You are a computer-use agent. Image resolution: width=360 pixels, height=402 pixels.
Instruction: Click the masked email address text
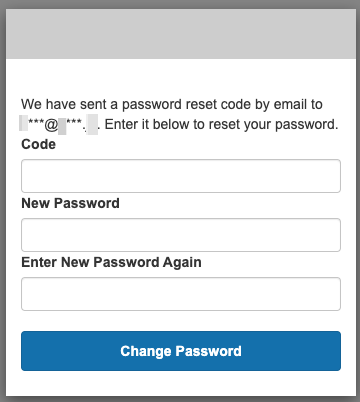[x=59, y=124]
